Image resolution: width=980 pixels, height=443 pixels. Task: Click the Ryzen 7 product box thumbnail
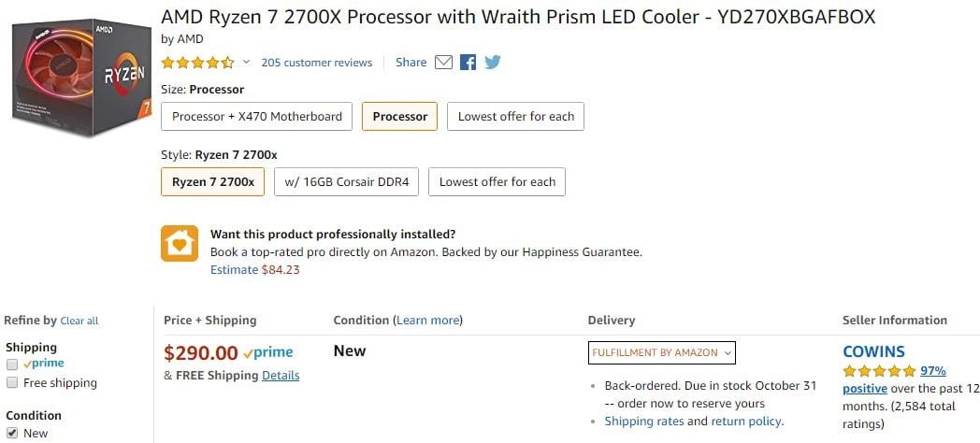click(79, 81)
